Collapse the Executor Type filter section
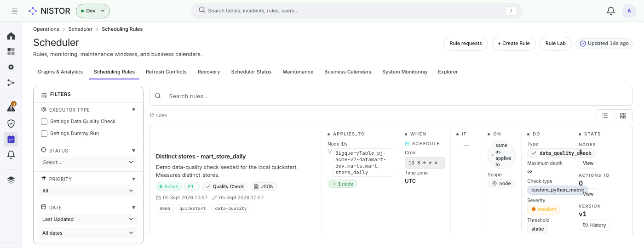The width and height of the screenshot is (644, 248). click(x=134, y=110)
